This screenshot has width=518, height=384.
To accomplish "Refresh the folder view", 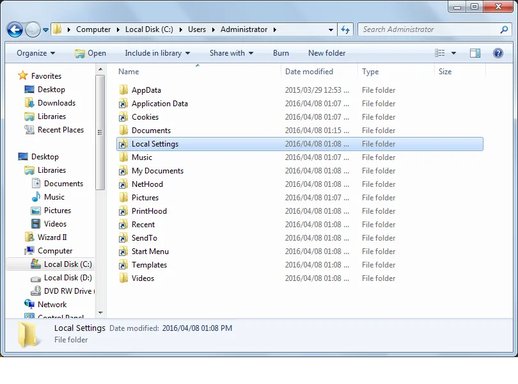I will [x=345, y=30].
